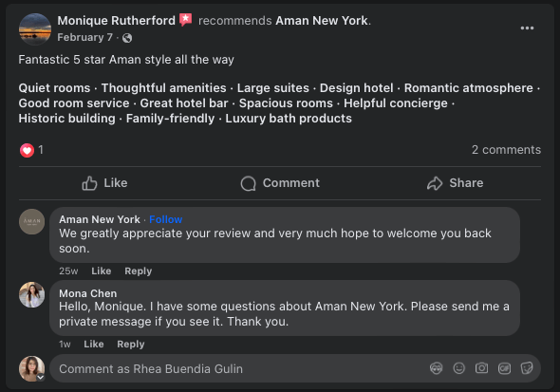This screenshot has width=560, height=392.
Task: Attach a photo using the camera icon
Action: (x=481, y=368)
